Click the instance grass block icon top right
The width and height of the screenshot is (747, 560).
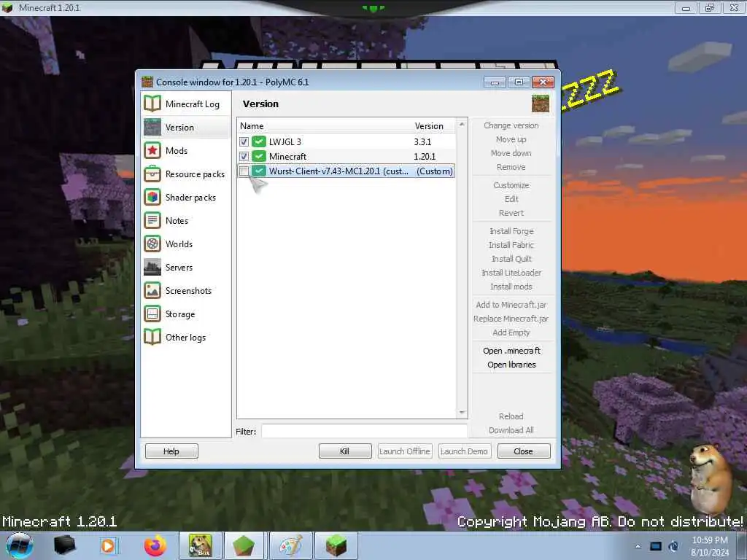point(541,104)
